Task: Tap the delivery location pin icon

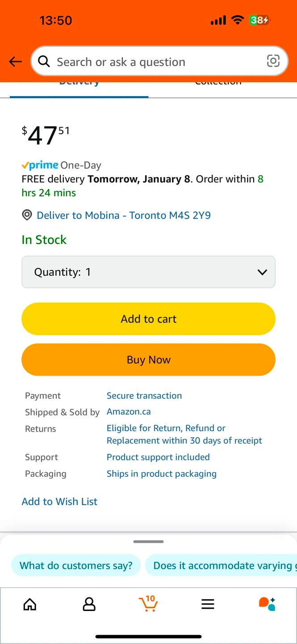Action: (x=27, y=215)
